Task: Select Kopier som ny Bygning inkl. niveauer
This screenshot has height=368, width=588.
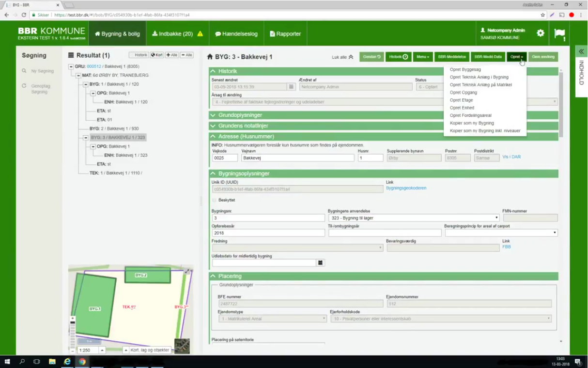Action: coord(485,131)
